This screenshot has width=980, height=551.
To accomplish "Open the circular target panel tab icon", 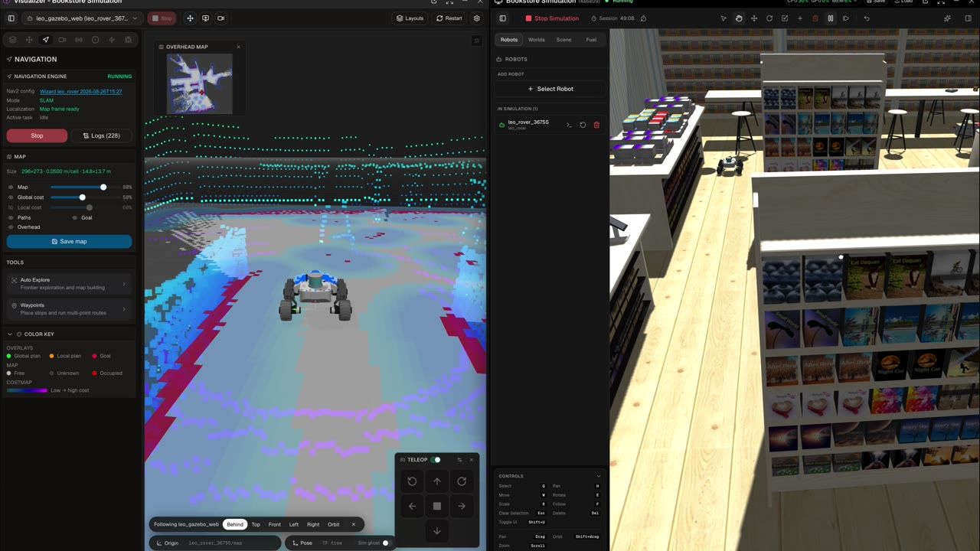I will point(95,40).
